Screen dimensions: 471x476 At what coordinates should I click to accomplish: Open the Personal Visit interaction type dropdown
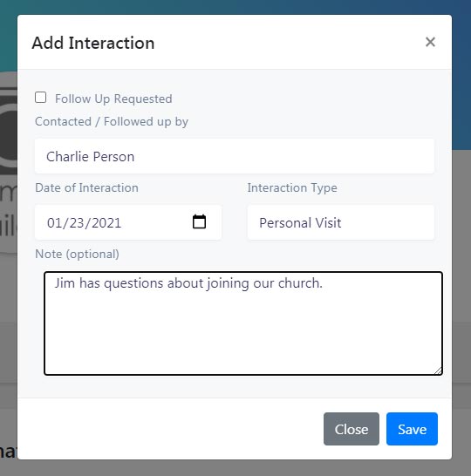tap(341, 222)
